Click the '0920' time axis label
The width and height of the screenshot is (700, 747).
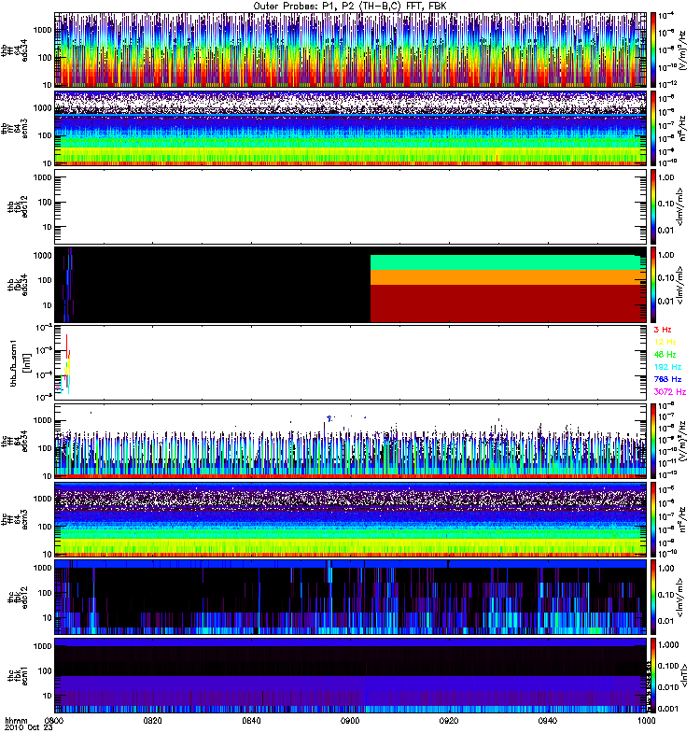[x=449, y=721]
